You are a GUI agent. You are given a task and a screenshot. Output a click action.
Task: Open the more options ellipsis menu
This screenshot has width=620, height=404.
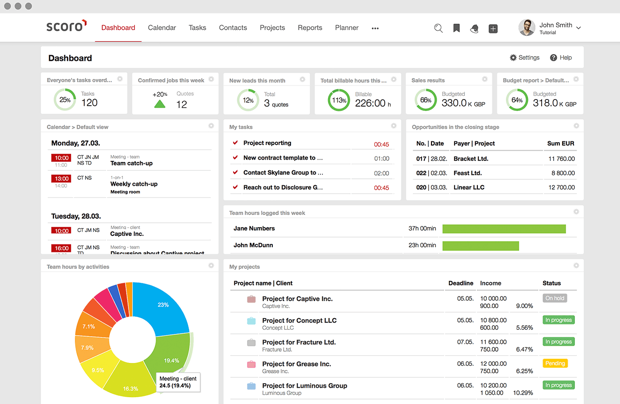click(375, 28)
